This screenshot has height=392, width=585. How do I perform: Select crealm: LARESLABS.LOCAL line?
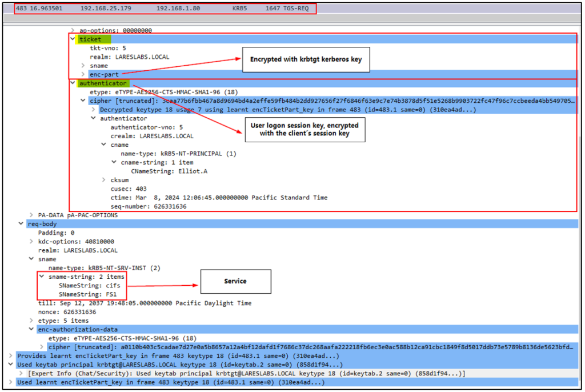point(152,136)
